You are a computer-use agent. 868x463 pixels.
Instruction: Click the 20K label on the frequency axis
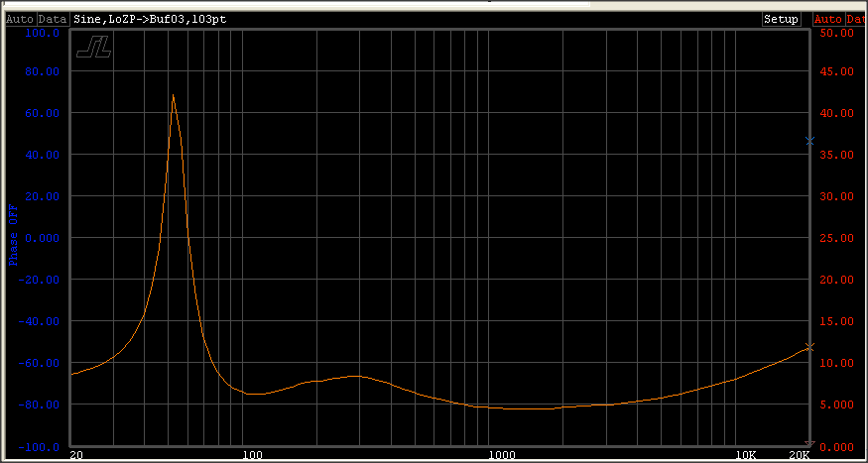tap(800, 455)
